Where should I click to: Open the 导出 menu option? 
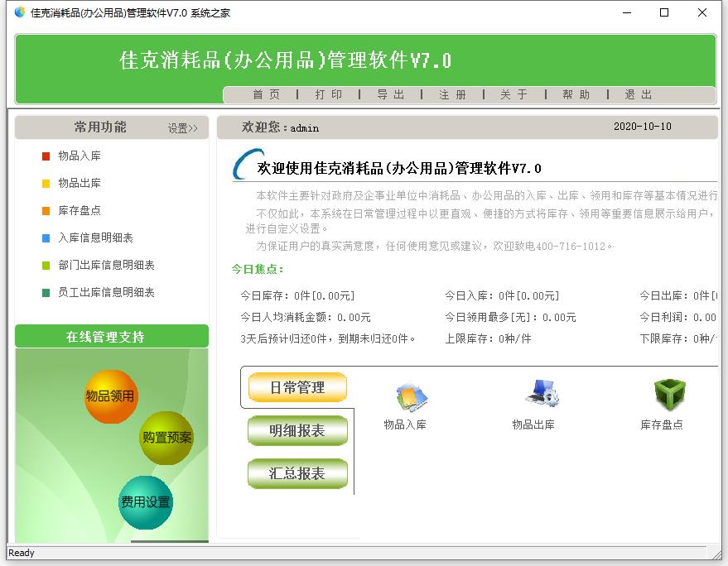[x=392, y=94]
